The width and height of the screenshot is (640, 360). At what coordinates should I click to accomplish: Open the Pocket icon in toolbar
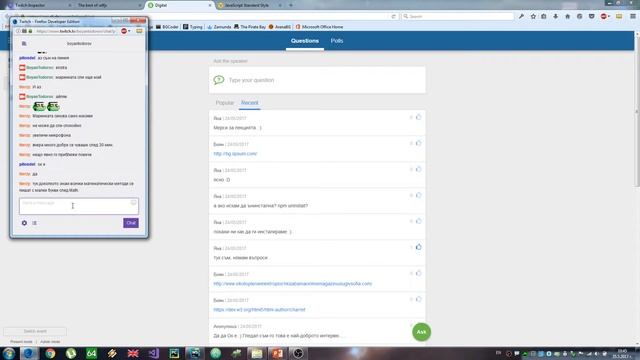[591, 16]
